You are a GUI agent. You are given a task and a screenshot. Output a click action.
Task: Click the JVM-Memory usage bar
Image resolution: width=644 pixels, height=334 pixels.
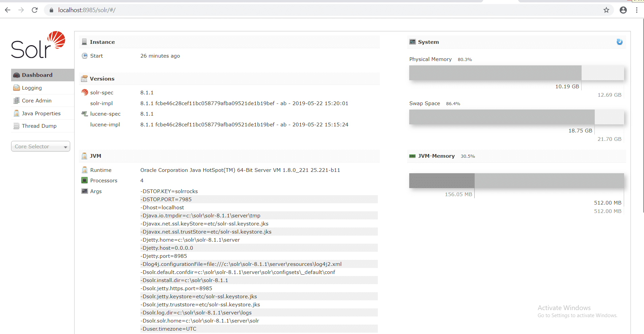point(516,181)
